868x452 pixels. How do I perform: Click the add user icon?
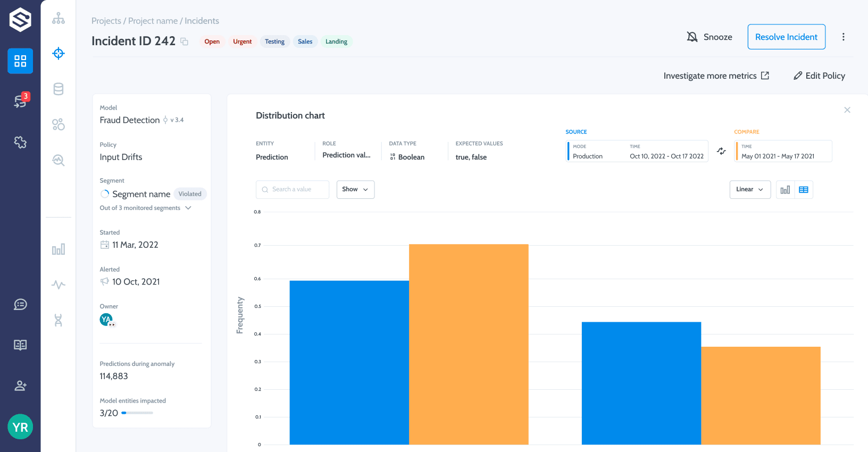(20, 386)
